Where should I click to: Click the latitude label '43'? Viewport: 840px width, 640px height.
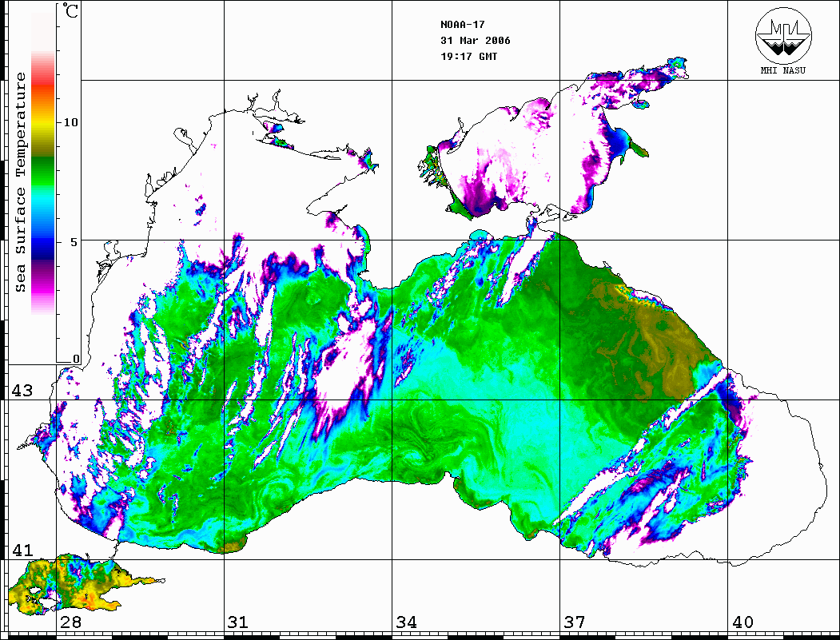click(x=22, y=391)
